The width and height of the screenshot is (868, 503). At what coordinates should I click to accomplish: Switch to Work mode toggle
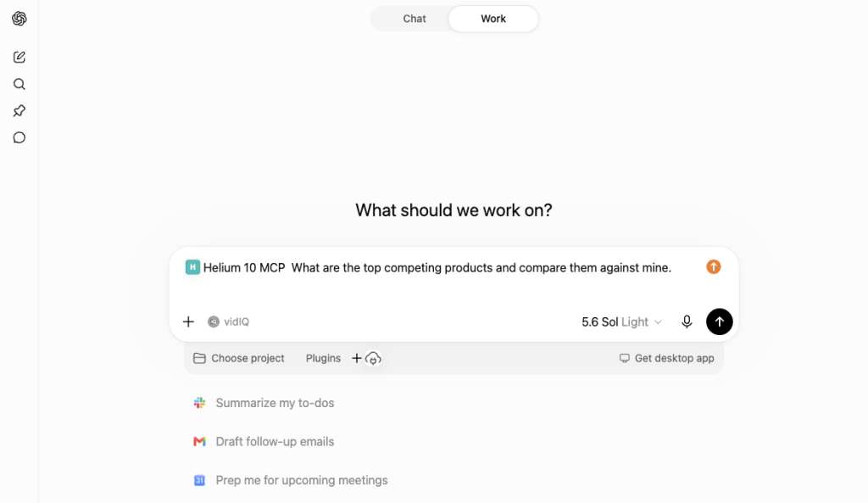[x=493, y=19]
